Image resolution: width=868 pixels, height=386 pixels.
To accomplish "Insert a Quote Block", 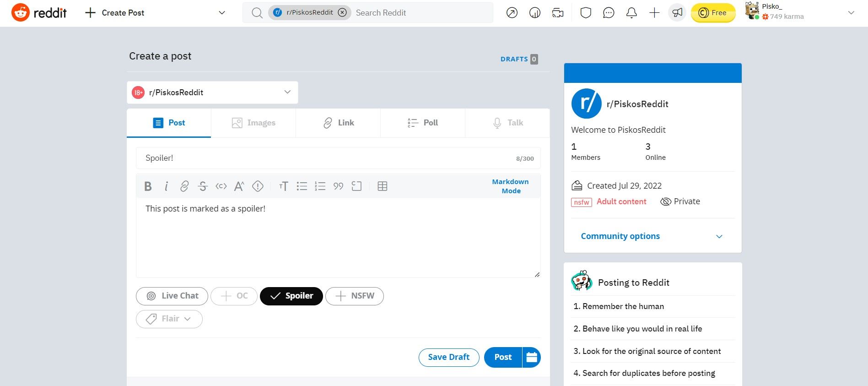I will click(x=338, y=186).
